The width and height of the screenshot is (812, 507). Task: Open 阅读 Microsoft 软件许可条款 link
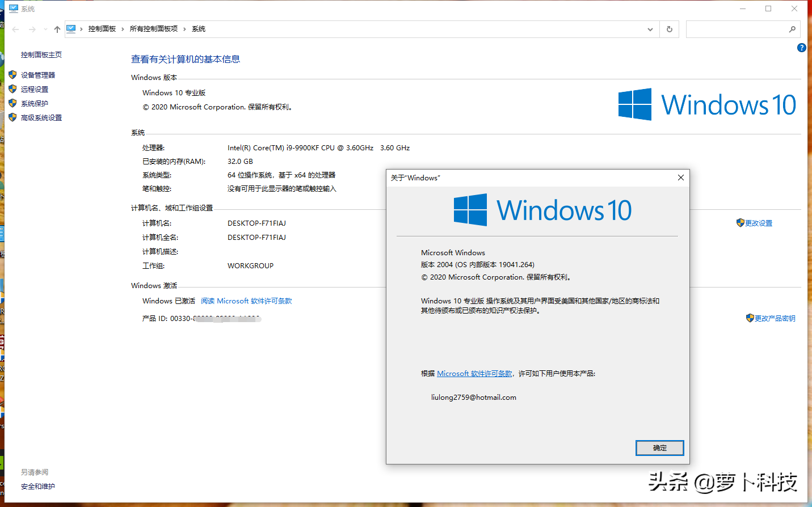(x=246, y=301)
